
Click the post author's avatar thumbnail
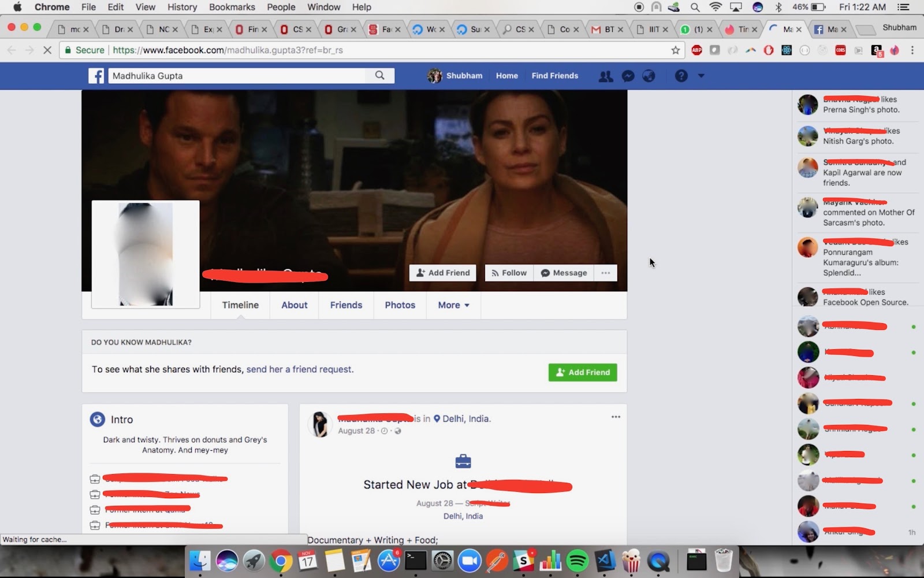[x=321, y=424]
